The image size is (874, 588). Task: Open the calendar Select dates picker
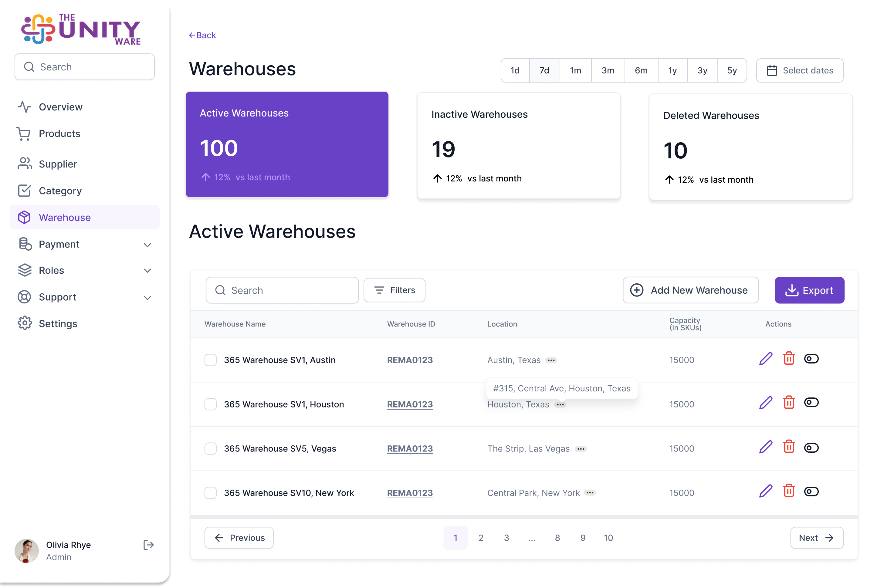point(799,70)
